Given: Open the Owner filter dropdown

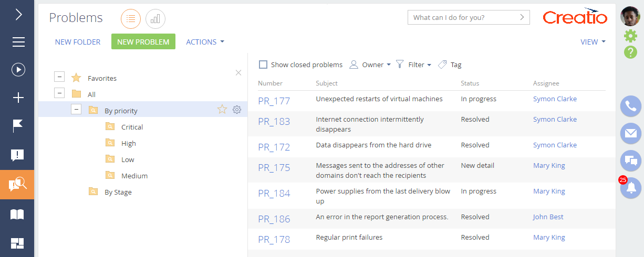Looking at the screenshot, I should 370,65.
